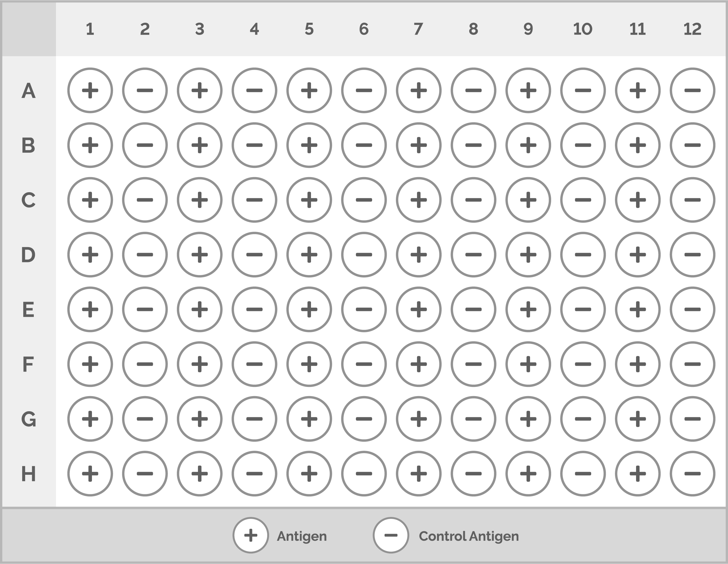Screen dimensions: 728x564
Task: Select the minus well at D8
Action: (x=473, y=255)
